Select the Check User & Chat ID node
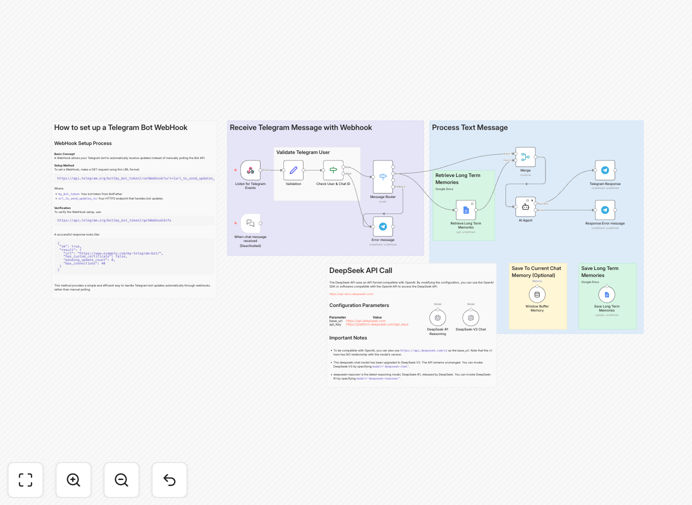The height and width of the screenshot is (505, 692). click(333, 170)
